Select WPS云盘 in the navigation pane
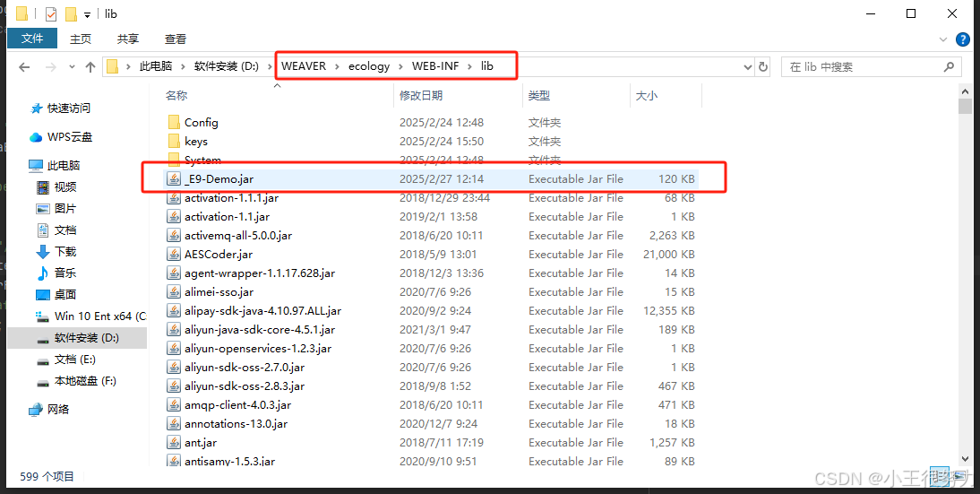 (x=69, y=136)
